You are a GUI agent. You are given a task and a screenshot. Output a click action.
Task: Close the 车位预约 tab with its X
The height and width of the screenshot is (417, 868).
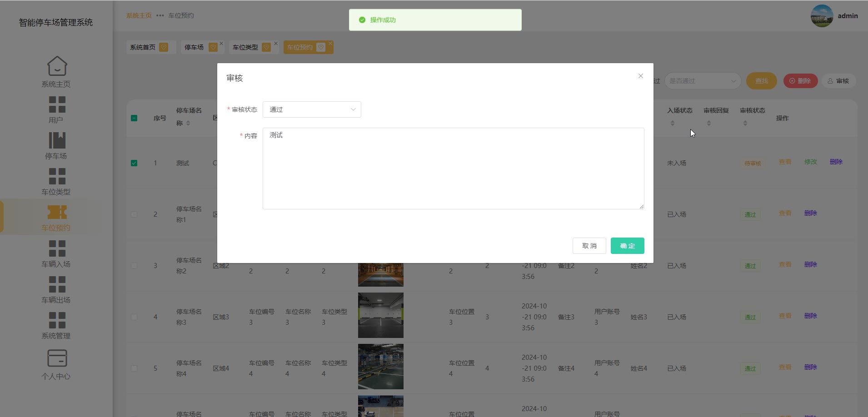click(x=330, y=44)
